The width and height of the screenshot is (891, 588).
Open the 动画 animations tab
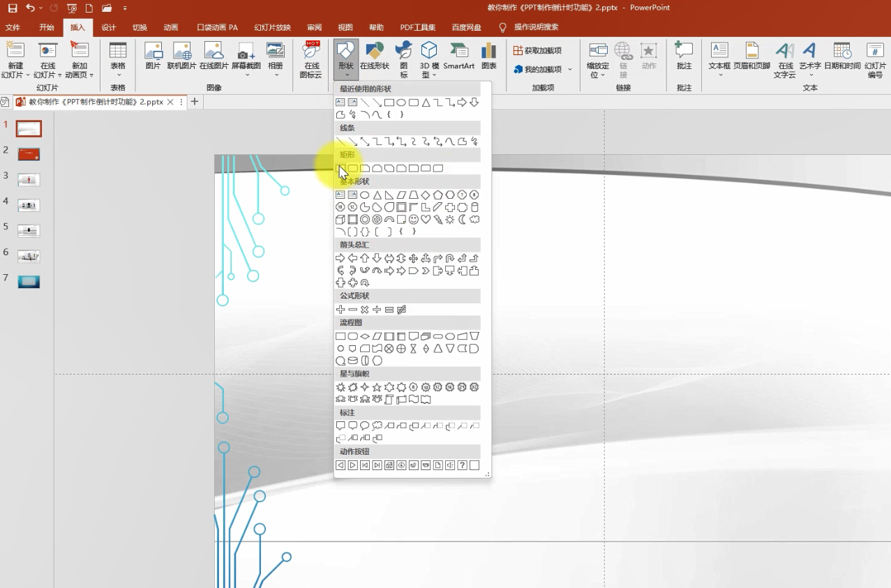click(x=171, y=27)
